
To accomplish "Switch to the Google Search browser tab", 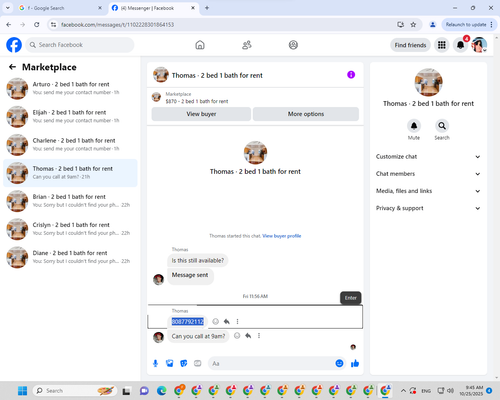I will pyautogui.click(x=60, y=8).
